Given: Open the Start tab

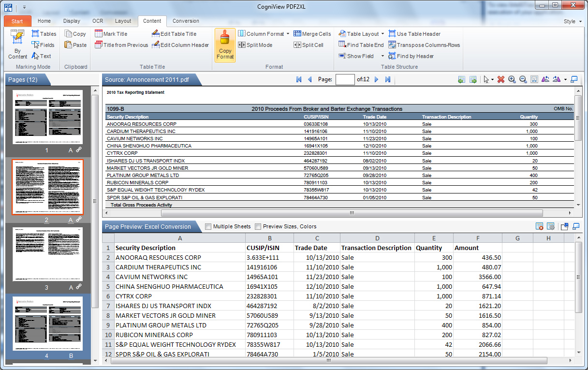Looking at the screenshot, I should pyautogui.click(x=17, y=21).
